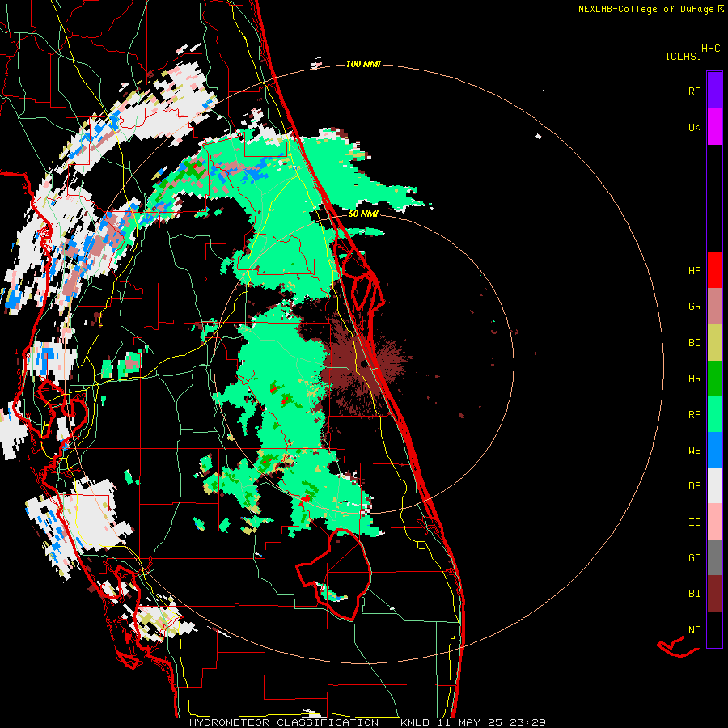This screenshot has height=728, width=728.
Task: Click the GR legend label
Action: point(694,307)
